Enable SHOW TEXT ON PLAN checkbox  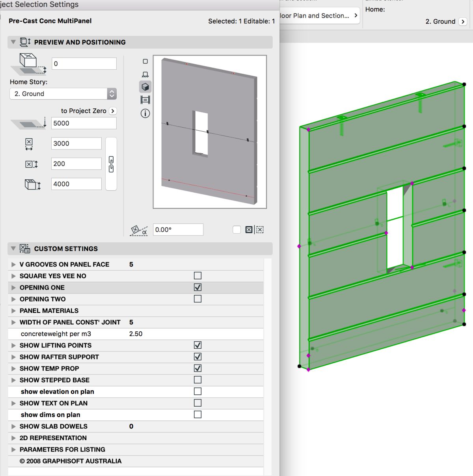pos(198,403)
